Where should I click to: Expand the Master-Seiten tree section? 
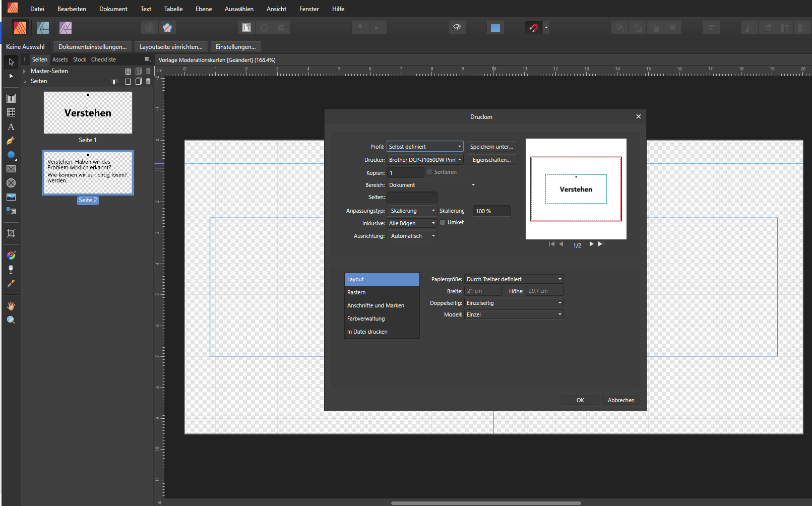[x=25, y=71]
